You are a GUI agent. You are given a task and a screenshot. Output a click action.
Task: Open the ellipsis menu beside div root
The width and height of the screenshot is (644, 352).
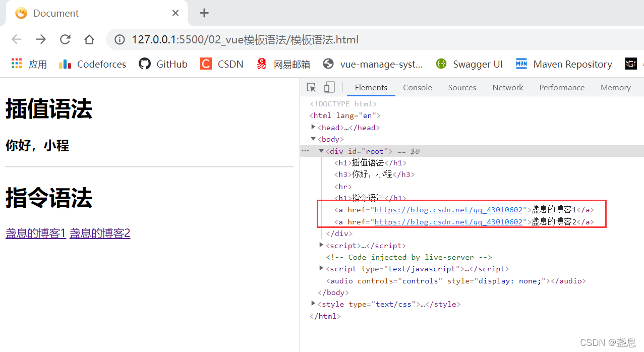tap(305, 151)
